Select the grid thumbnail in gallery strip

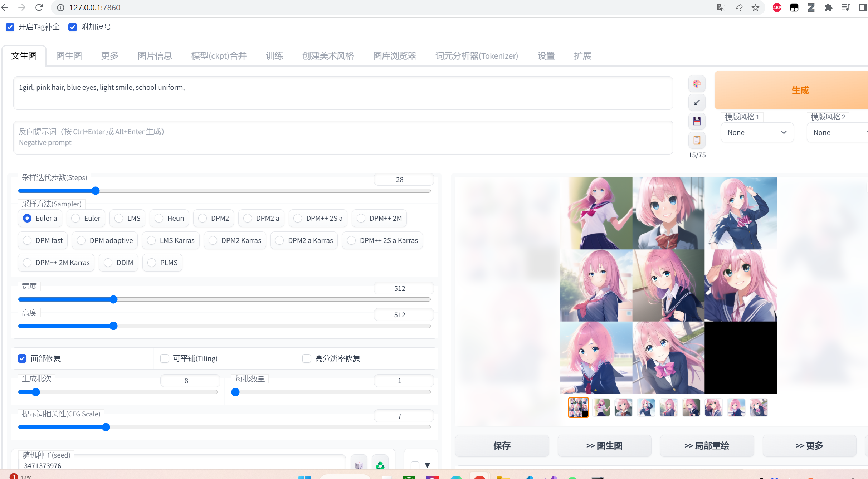pos(578,407)
